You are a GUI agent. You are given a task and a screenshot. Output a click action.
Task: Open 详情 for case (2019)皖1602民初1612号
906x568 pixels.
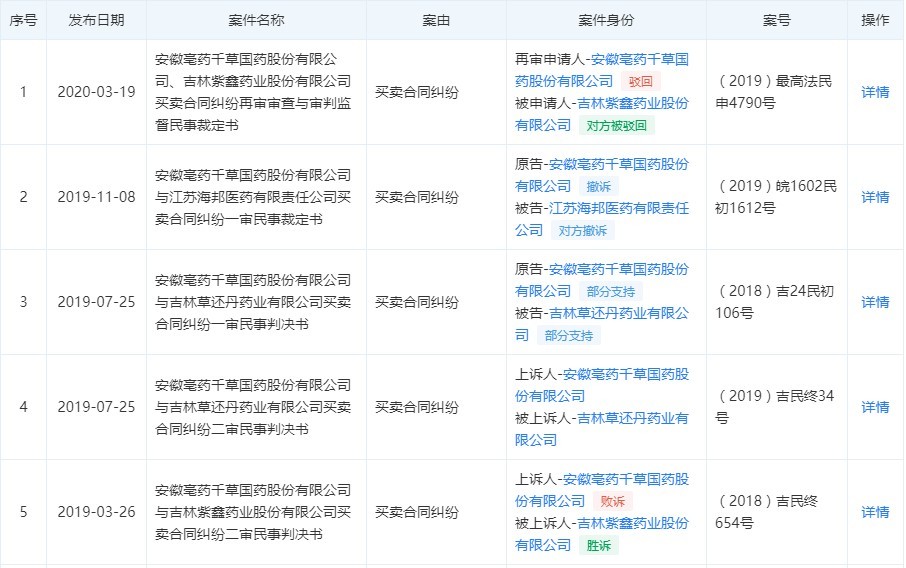[875, 197]
